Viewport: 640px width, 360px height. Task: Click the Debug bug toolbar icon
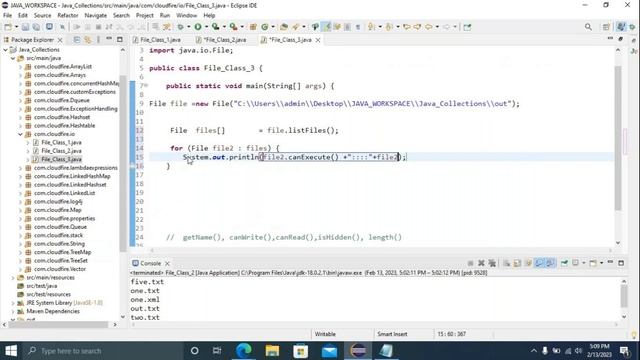180,27
